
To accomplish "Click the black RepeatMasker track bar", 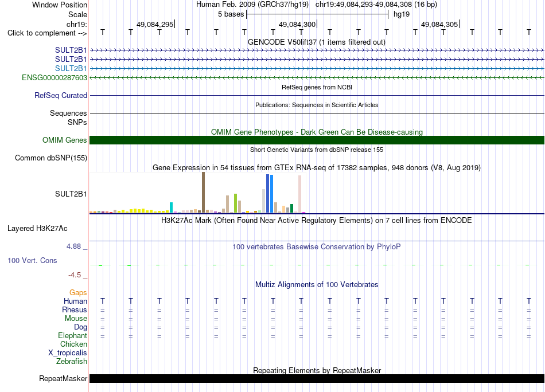I will [x=317, y=378].
